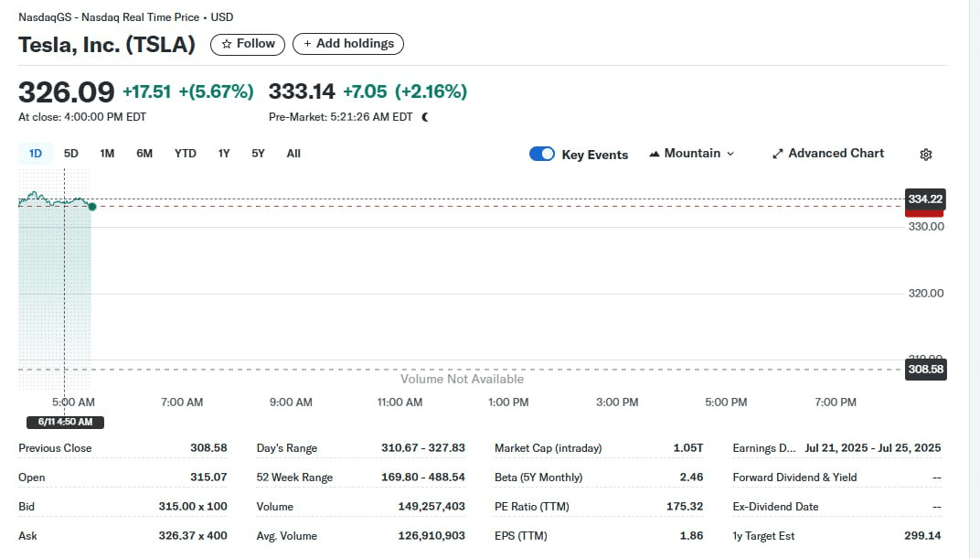This screenshot has height=558, width=980.
Task: Select the 1M range tab
Action: click(x=107, y=154)
